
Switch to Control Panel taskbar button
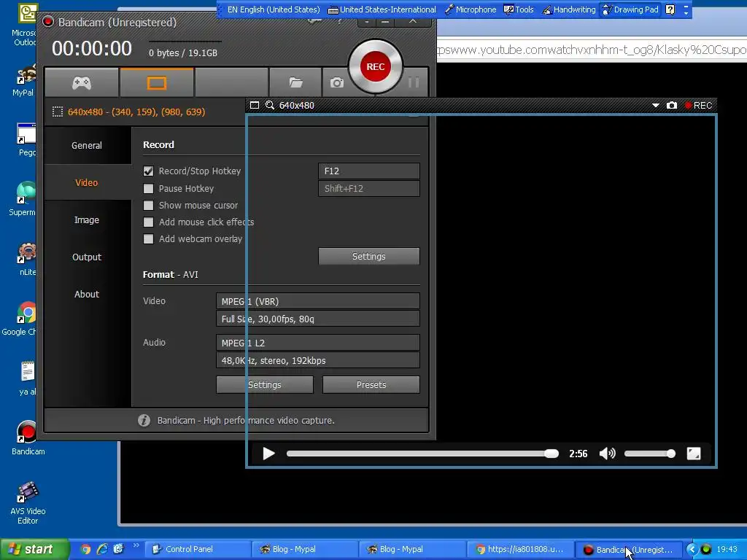[x=198, y=549]
